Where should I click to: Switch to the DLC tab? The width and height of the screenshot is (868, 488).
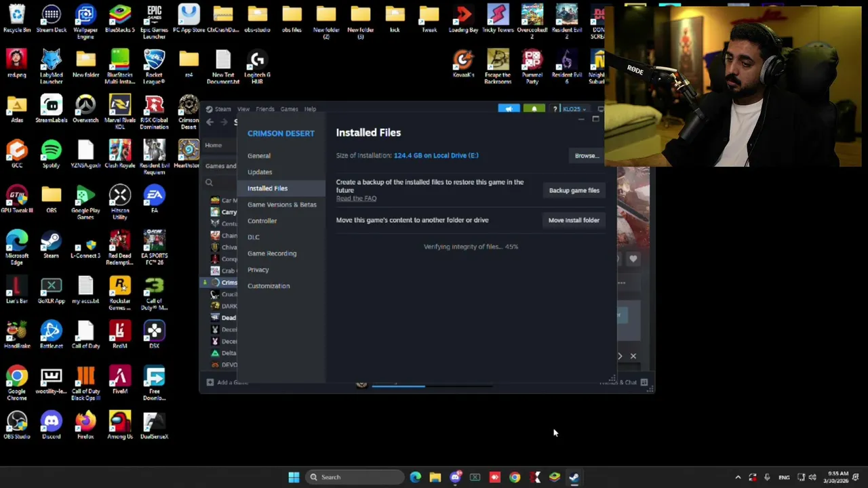(x=281, y=237)
